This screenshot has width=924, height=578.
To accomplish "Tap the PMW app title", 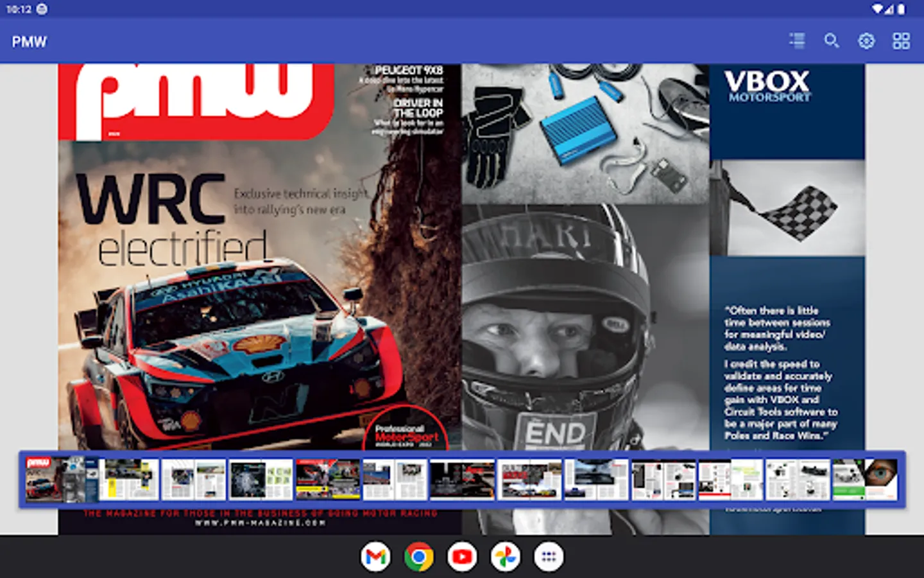I will [30, 42].
